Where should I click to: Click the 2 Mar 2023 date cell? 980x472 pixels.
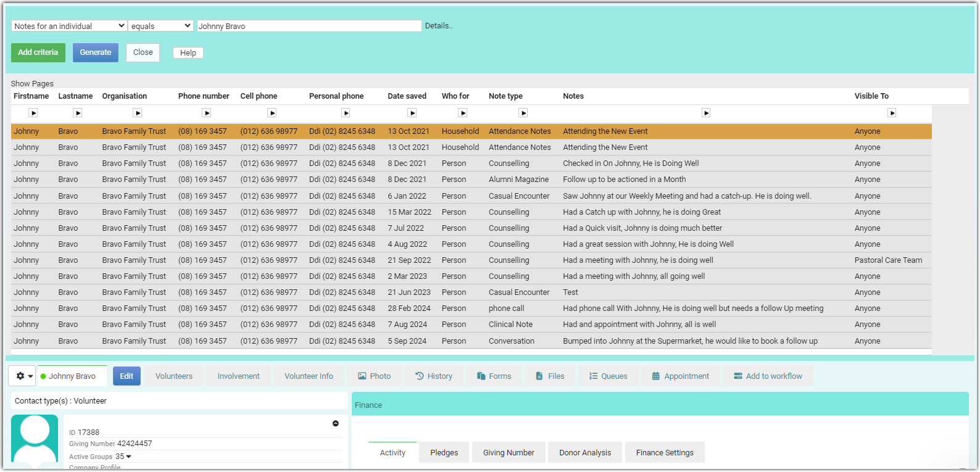coord(407,276)
